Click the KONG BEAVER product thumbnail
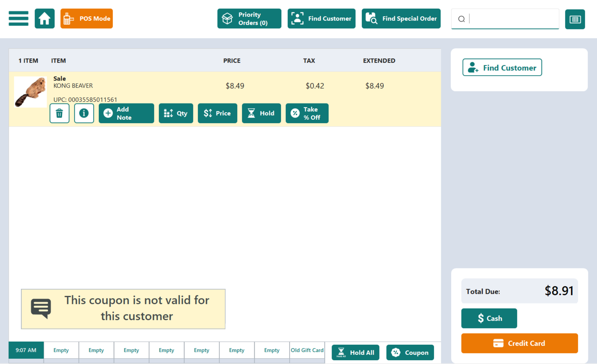The image size is (597, 364). (30, 92)
